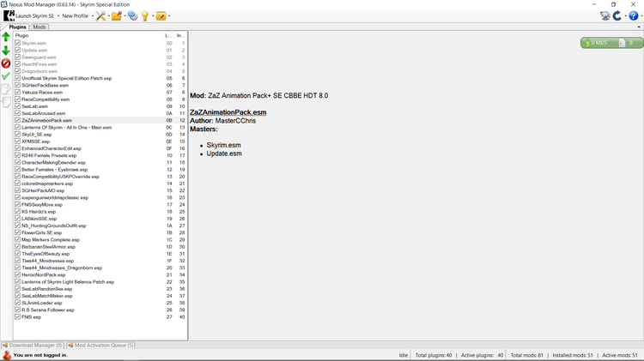Disable all plugins with the red prohibition icon
The image size is (644, 361).
point(6,63)
